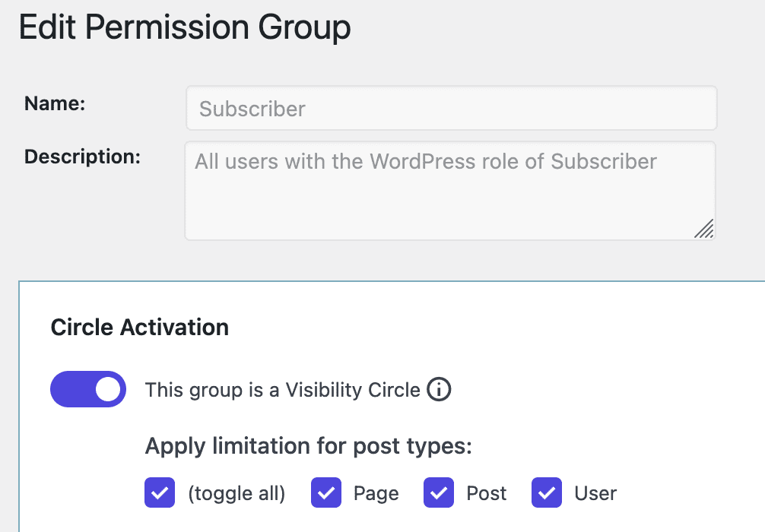Uncheck the "User" post type checkbox
This screenshot has width=765, height=532.
(546, 492)
